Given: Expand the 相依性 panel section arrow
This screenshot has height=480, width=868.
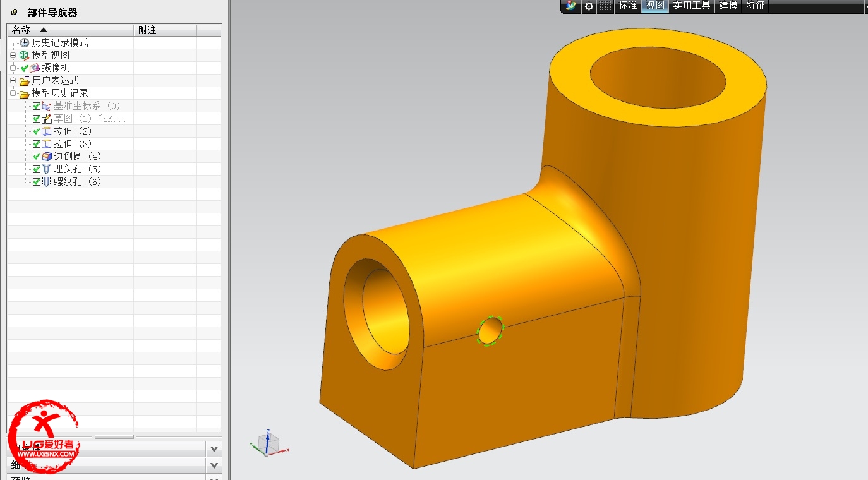Looking at the screenshot, I should click(x=214, y=448).
